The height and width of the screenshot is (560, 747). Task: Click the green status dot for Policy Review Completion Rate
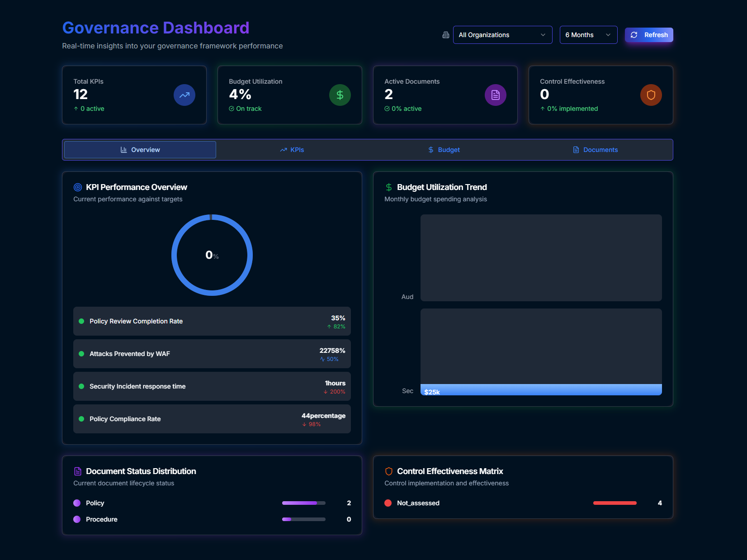click(x=81, y=321)
